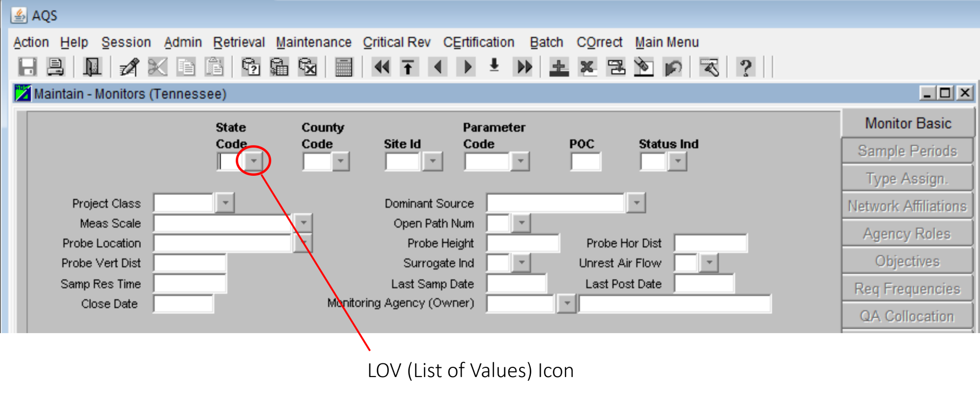The image size is (980, 396).
Task: Open the State Code dropdown list
Action: click(254, 161)
